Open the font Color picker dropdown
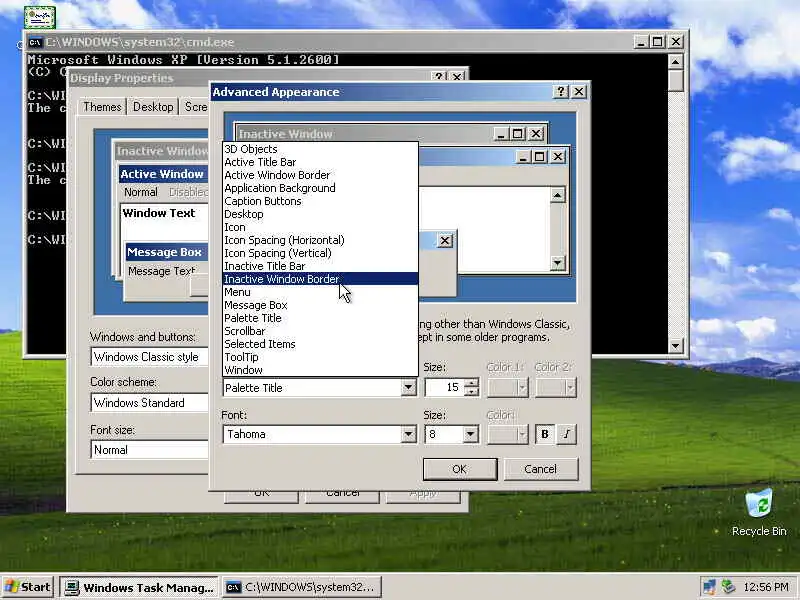Image resolution: width=800 pixels, height=600 pixels. tap(507, 434)
